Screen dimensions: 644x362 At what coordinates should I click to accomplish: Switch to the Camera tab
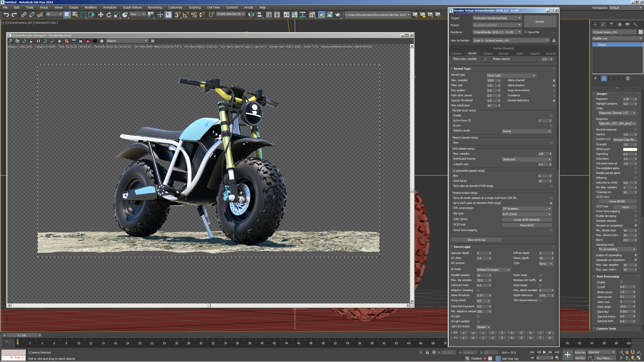click(488, 54)
